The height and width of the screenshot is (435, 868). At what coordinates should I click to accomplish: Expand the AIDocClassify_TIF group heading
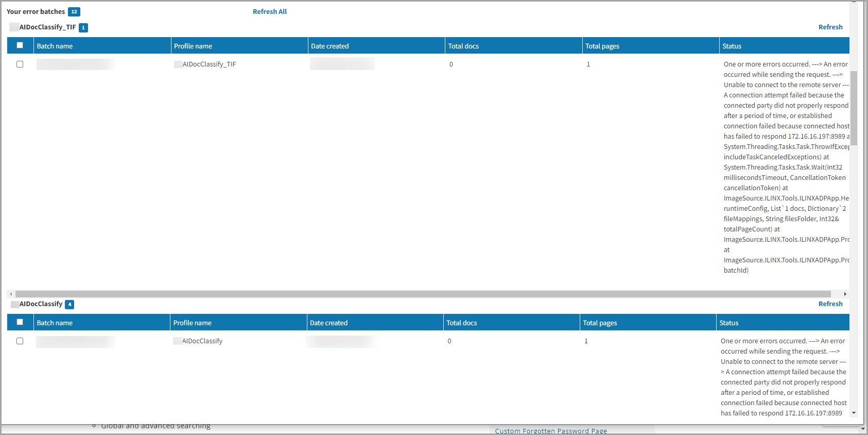47,27
